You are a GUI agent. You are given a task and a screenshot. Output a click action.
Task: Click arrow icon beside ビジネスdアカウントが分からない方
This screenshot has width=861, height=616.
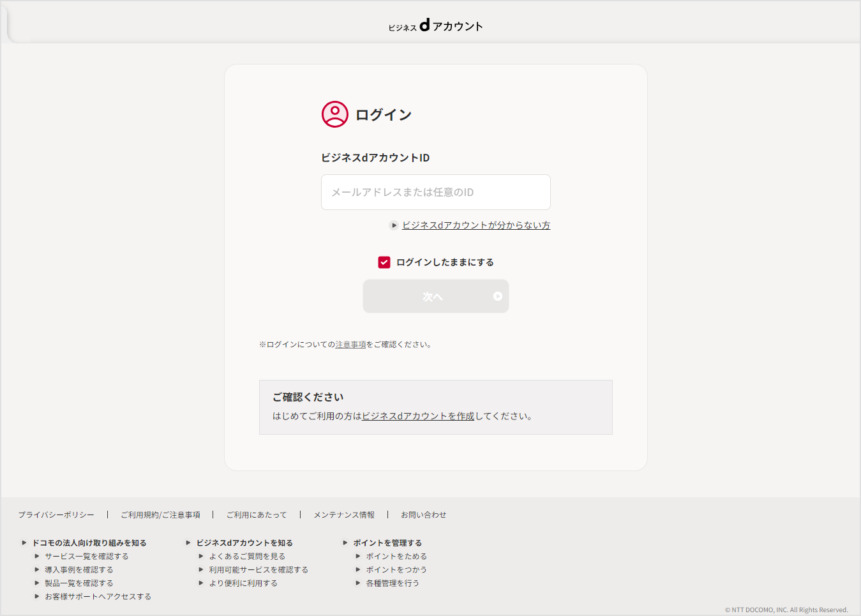pos(394,225)
